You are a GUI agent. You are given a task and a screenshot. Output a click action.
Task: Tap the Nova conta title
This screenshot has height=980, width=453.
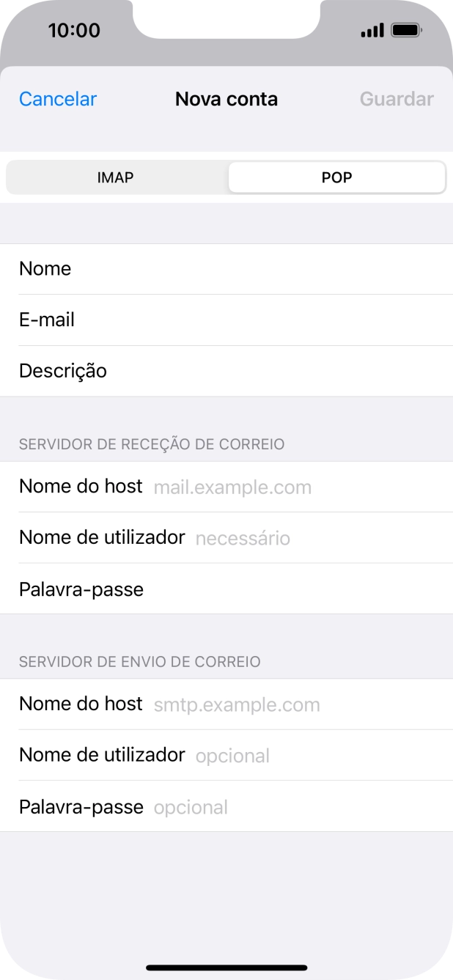pos(226,98)
